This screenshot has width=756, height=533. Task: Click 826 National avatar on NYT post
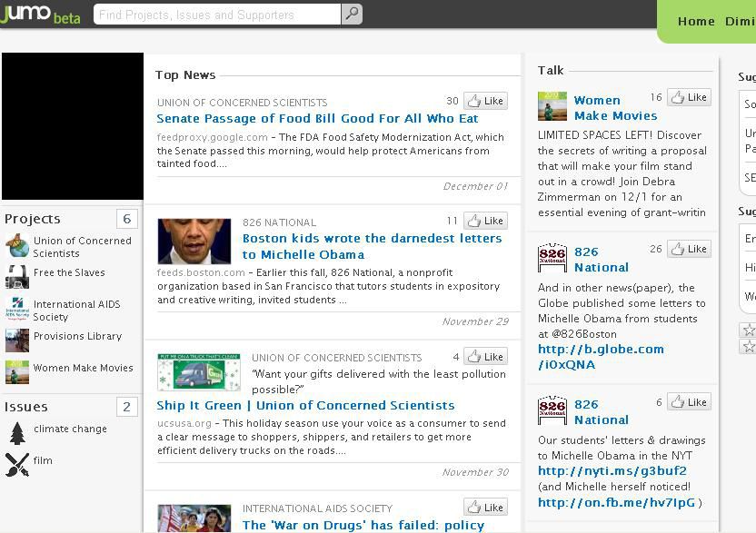[552, 410]
